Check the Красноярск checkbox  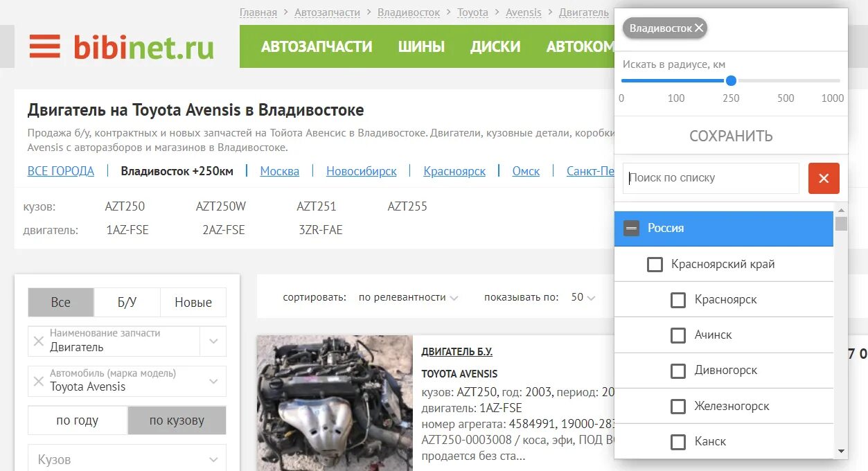[678, 300]
